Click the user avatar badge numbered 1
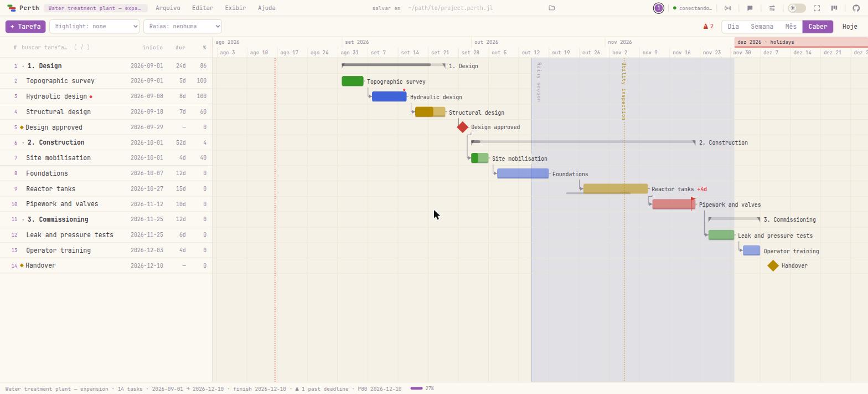The width and height of the screenshot is (868, 394). 658,8
